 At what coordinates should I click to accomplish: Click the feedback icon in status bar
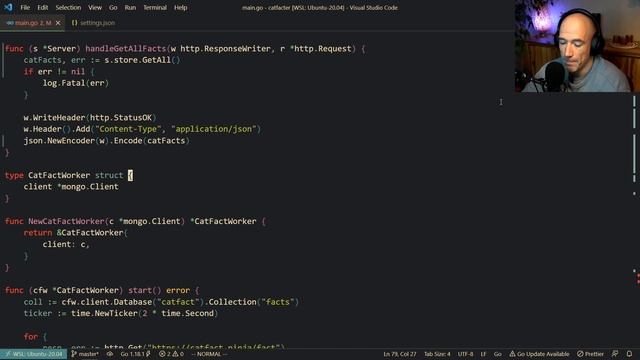click(x=615, y=354)
